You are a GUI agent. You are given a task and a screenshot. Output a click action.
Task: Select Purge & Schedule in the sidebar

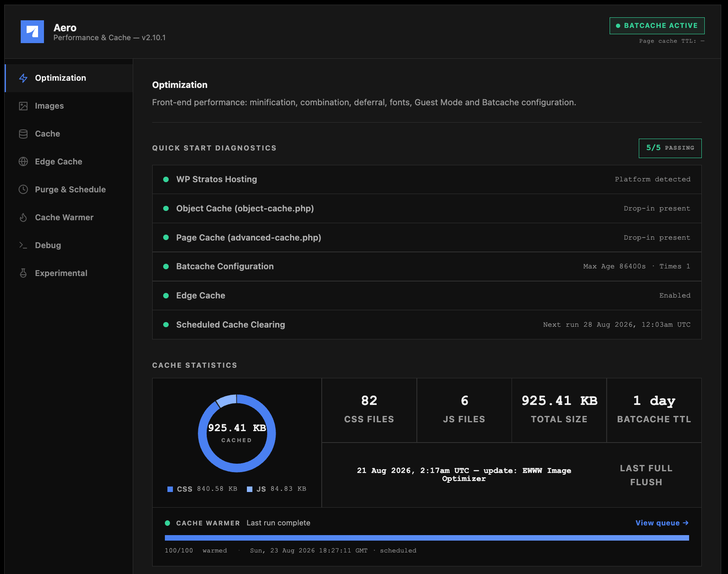[x=69, y=190]
